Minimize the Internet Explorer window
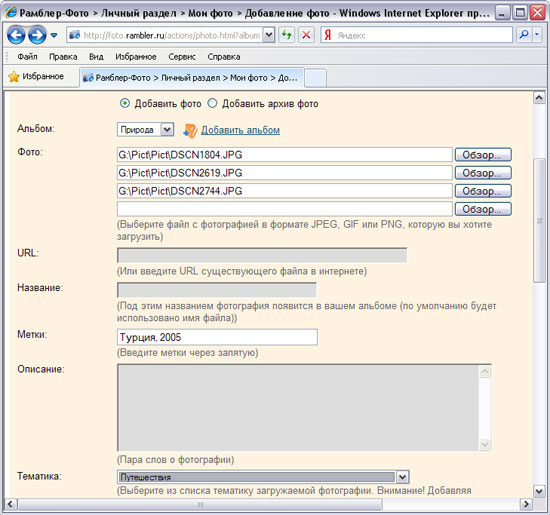 [x=502, y=13]
